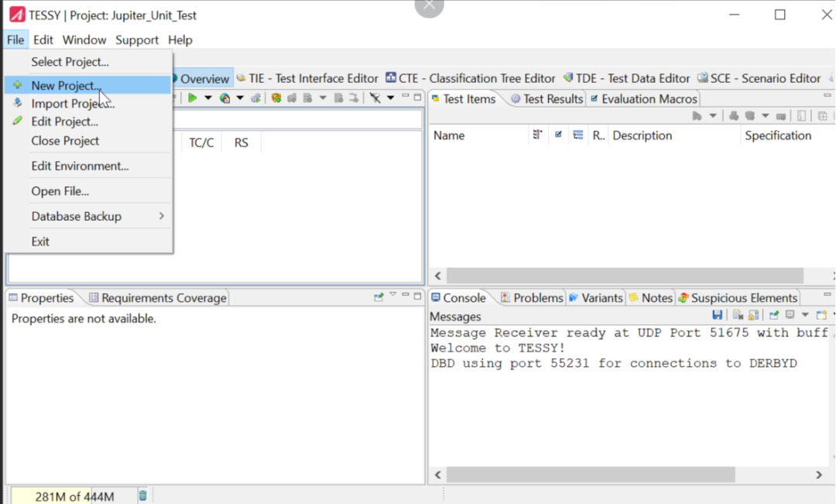Minimize the Console panel
This screenshot has height=504, width=836.
click(x=827, y=294)
